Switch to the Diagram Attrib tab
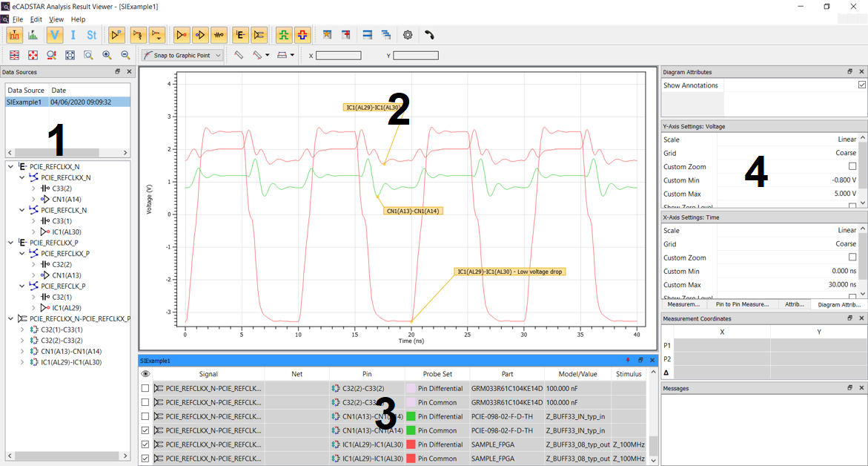This screenshot has width=868, height=466. point(839,304)
